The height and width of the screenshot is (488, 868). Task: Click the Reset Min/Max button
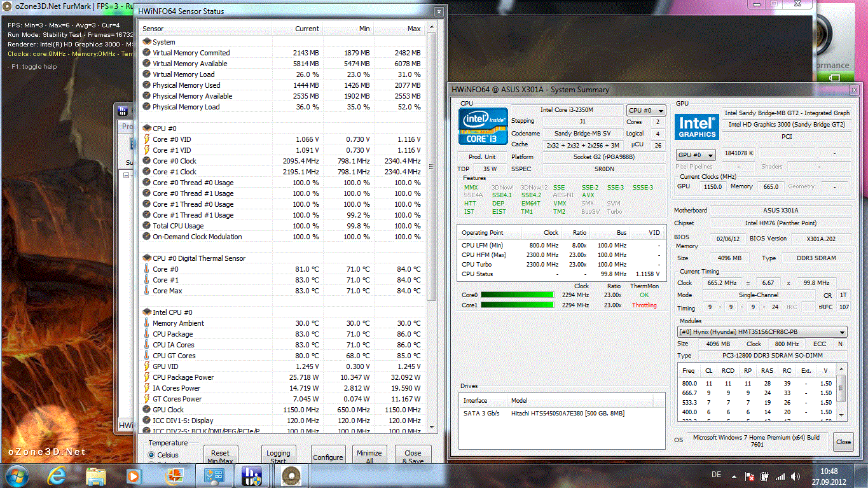(x=220, y=455)
